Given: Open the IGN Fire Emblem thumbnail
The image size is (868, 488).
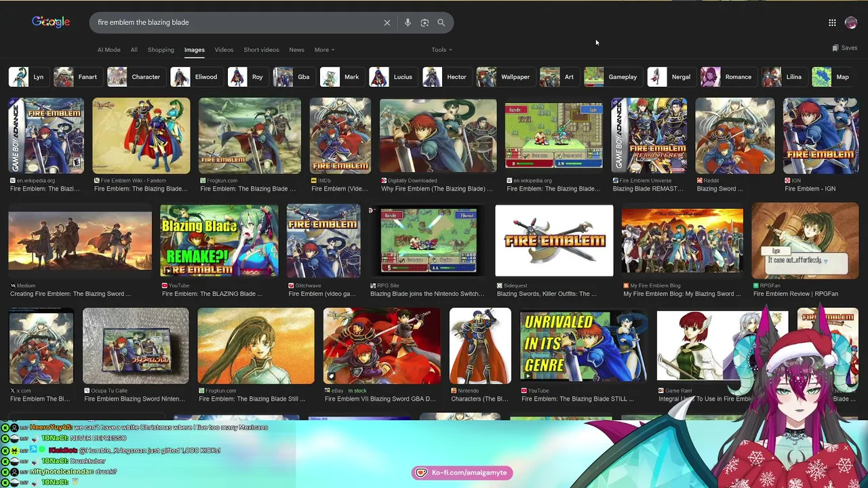Looking at the screenshot, I should coord(821,136).
